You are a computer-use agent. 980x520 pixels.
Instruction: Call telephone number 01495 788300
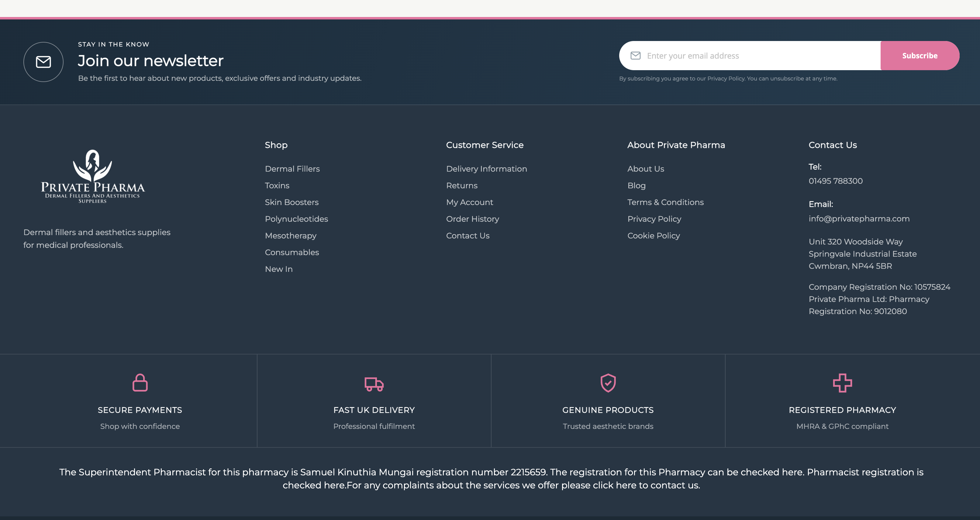pos(835,181)
